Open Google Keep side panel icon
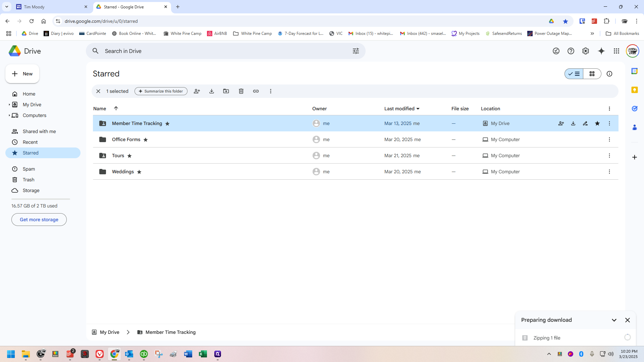644x362 pixels. click(635, 90)
